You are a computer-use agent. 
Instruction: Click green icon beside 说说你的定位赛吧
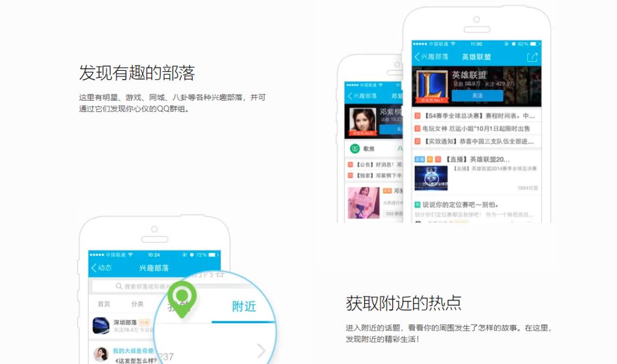click(418, 205)
